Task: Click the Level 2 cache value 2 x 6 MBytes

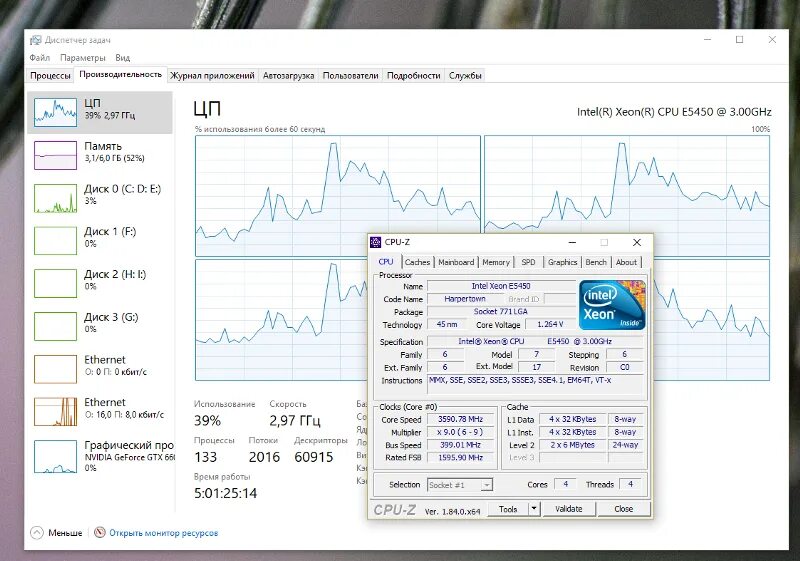Action: pyautogui.click(x=572, y=445)
